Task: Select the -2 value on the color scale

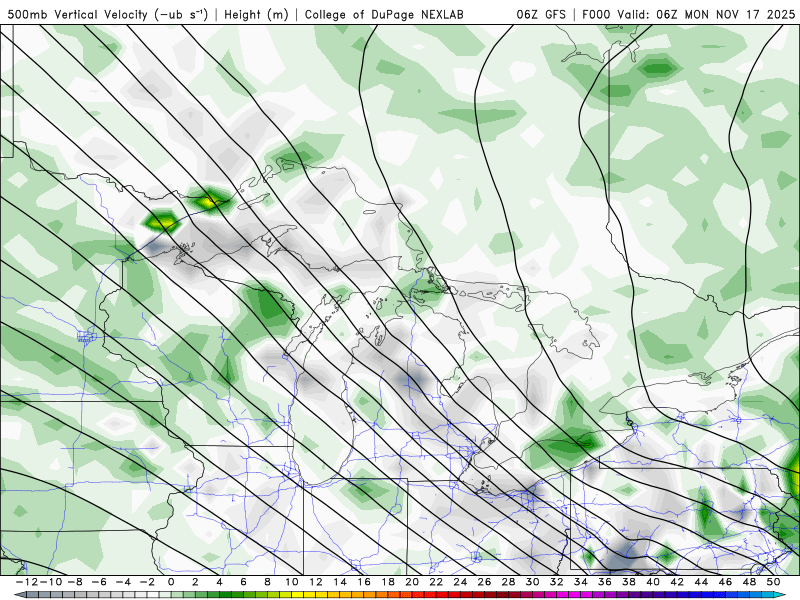Action: (x=147, y=582)
